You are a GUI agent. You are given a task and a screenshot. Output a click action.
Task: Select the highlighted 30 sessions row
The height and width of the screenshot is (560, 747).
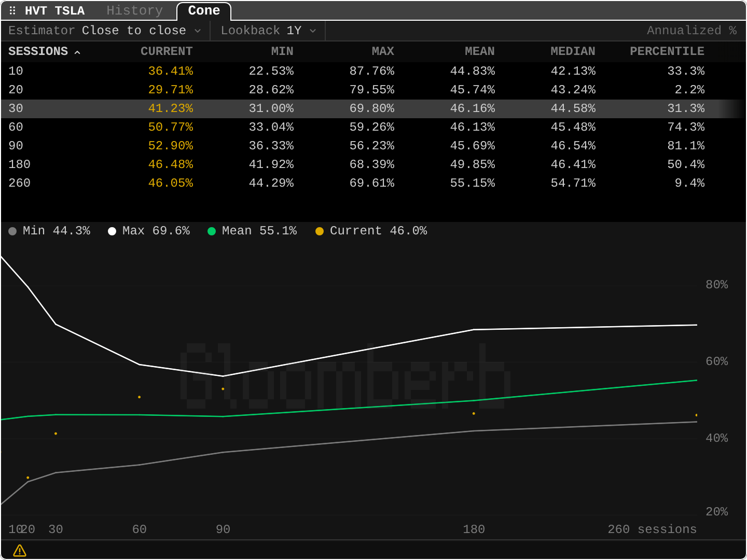[x=374, y=108]
